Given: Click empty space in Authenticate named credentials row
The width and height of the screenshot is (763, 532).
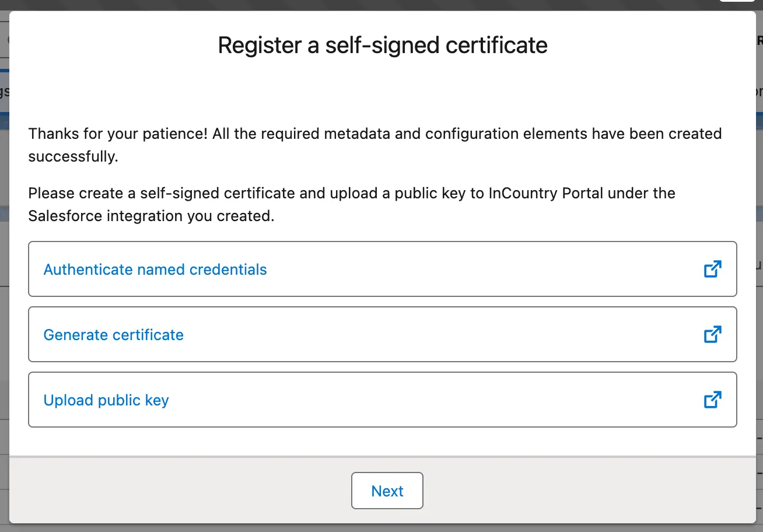Looking at the screenshot, I should pos(467,269).
